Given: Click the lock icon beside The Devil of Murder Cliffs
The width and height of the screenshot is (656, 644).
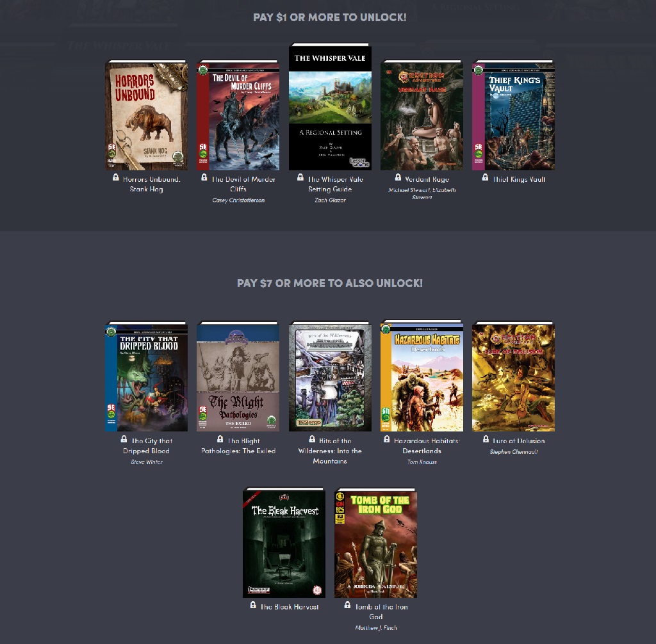Looking at the screenshot, I should point(204,178).
